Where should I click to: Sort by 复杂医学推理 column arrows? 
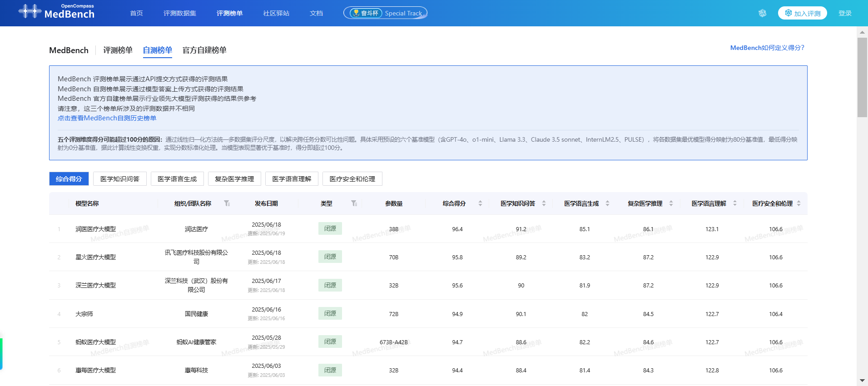tap(671, 203)
